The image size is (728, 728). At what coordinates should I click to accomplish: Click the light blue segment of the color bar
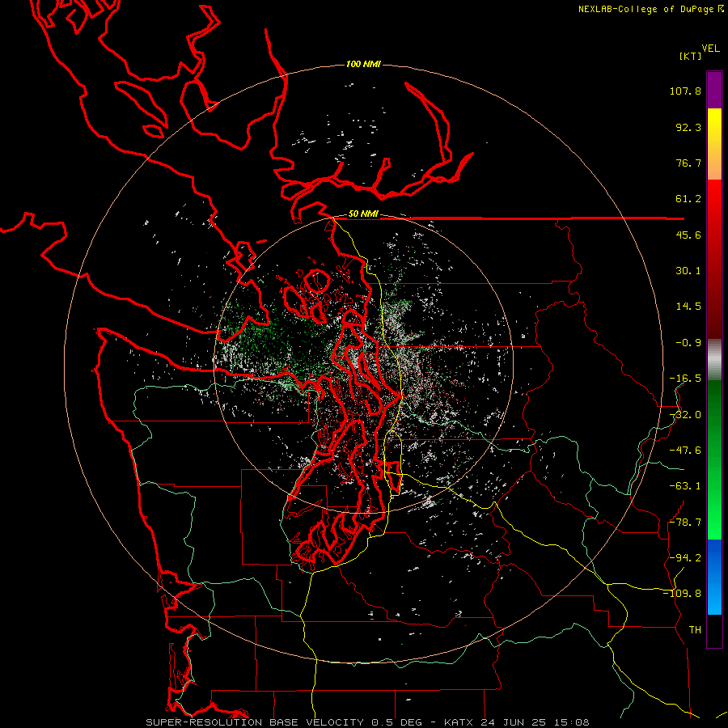714,577
